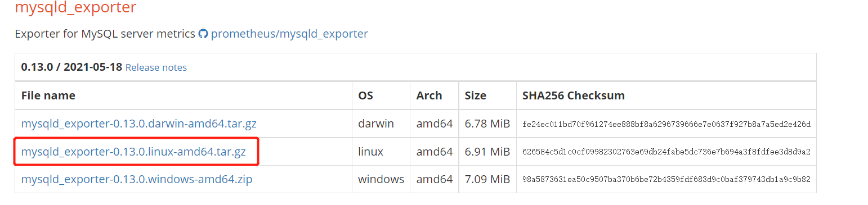The image size is (868, 205).
Task: Click the Arch column header
Action: click(429, 95)
